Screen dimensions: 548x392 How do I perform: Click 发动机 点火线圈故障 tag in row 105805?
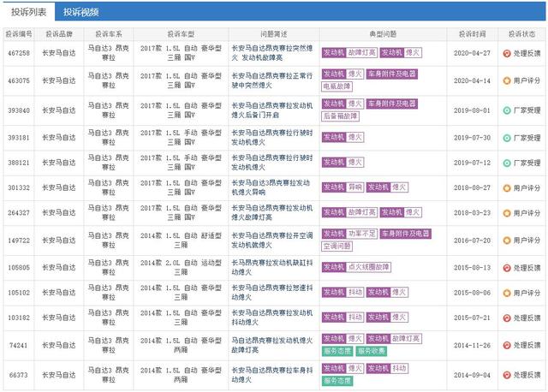(356, 267)
